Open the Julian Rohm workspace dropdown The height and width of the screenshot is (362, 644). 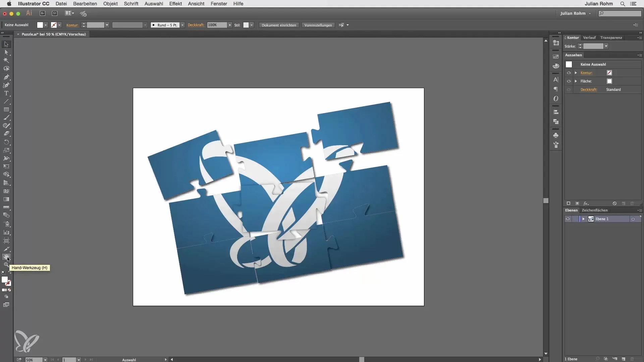click(576, 13)
